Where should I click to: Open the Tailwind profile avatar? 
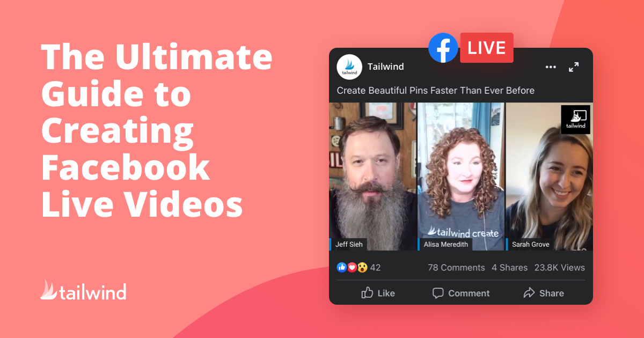click(x=350, y=67)
